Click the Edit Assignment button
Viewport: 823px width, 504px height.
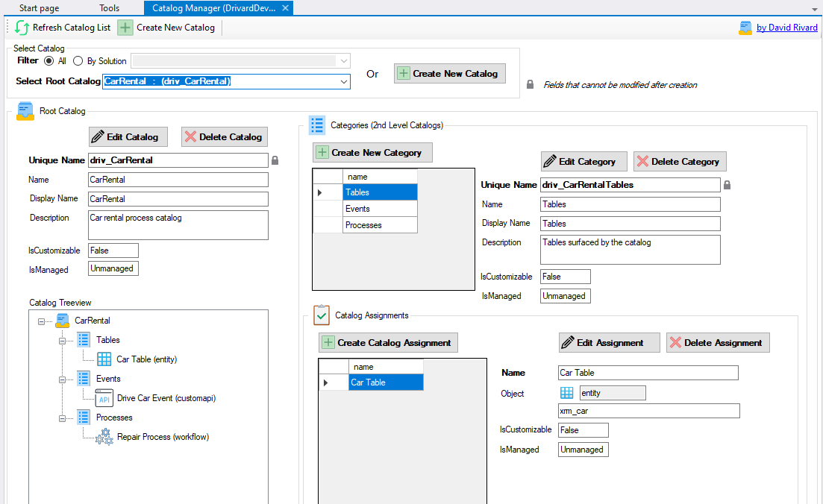coord(610,342)
